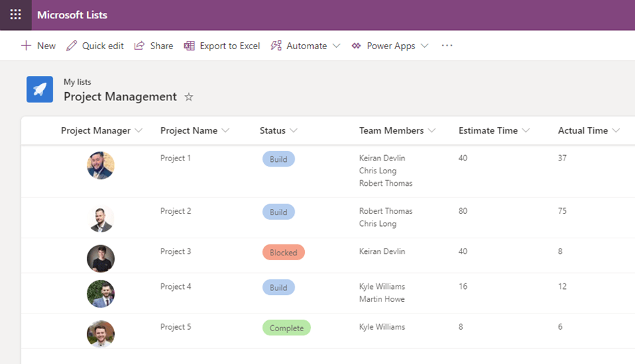Image resolution: width=635 pixels, height=364 pixels.
Task: Click the Microsoft Lists title
Action: pyautogui.click(x=72, y=15)
